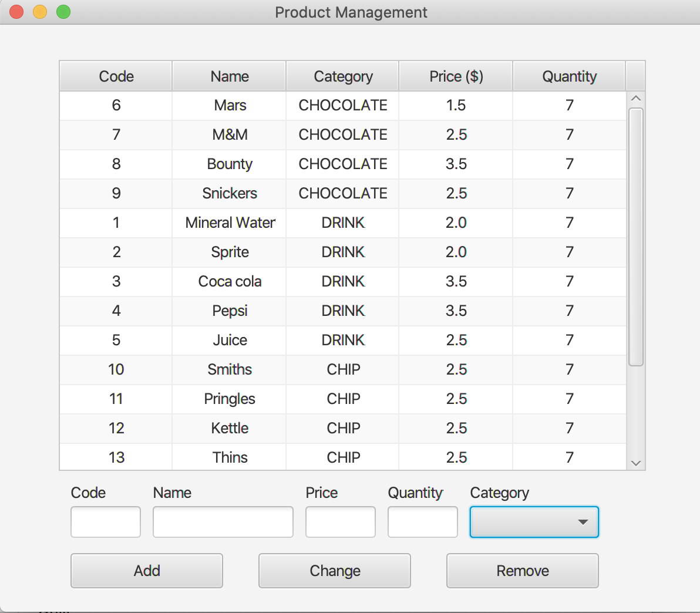This screenshot has width=700, height=613.
Task: Click the table scroll up arrow
Action: (636, 98)
